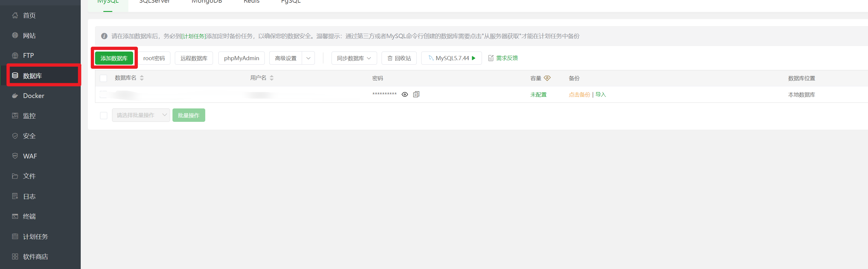
Task: Open the 日志 sidebar item
Action: tap(41, 196)
